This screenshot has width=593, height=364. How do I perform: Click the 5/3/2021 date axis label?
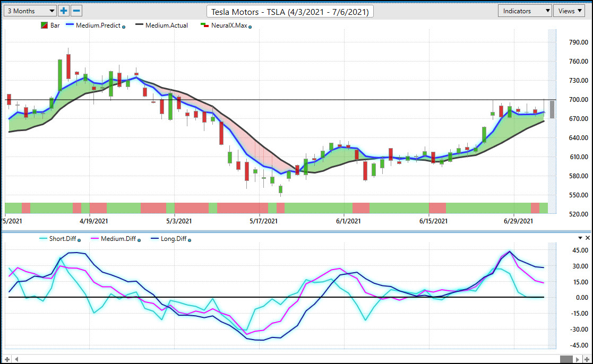coord(179,221)
